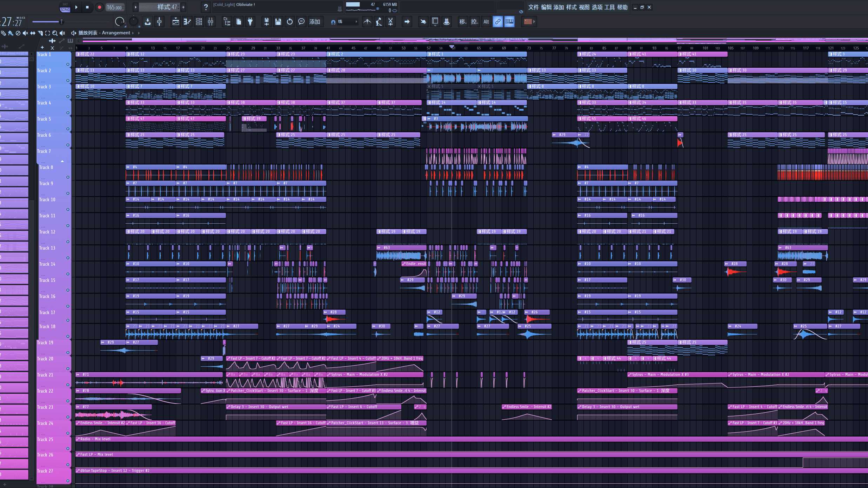
Task: Select the Draw pencil tool
Action: pos(3,33)
